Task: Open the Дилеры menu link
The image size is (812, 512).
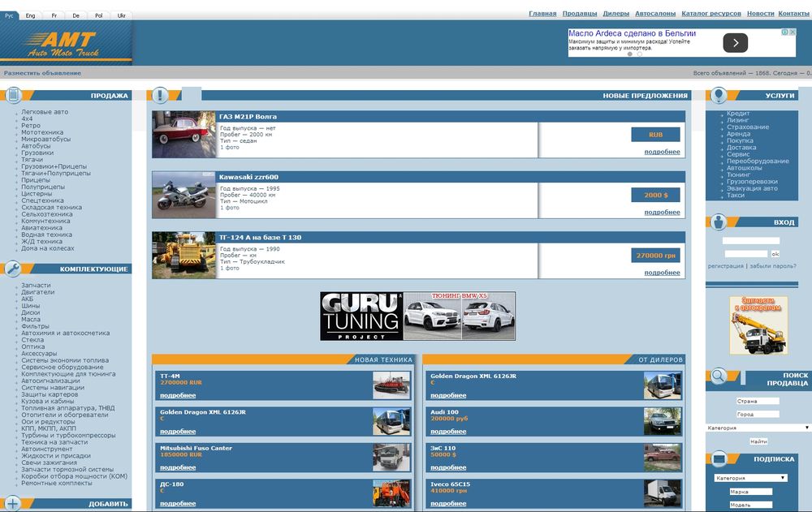Action: coord(616,14)
